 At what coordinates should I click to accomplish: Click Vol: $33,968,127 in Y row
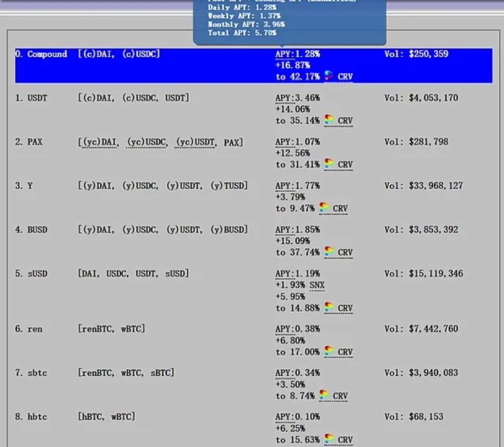click(424, 186)
